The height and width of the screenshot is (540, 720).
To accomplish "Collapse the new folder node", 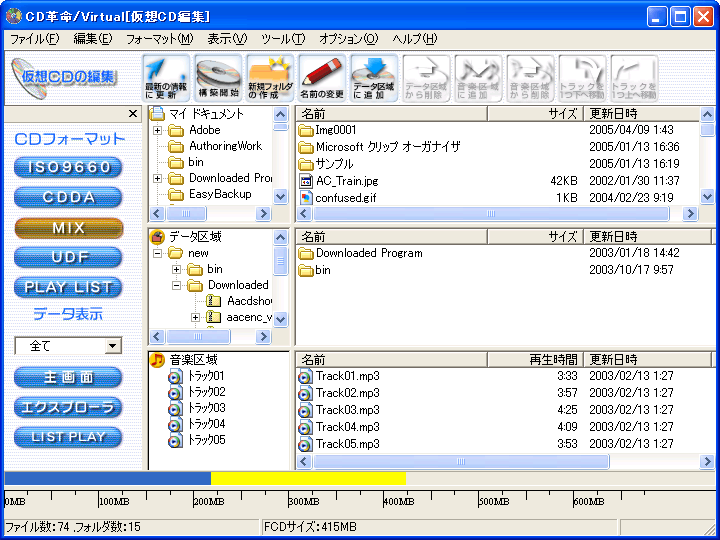I will pyautogui.click(x=158, y=253).
